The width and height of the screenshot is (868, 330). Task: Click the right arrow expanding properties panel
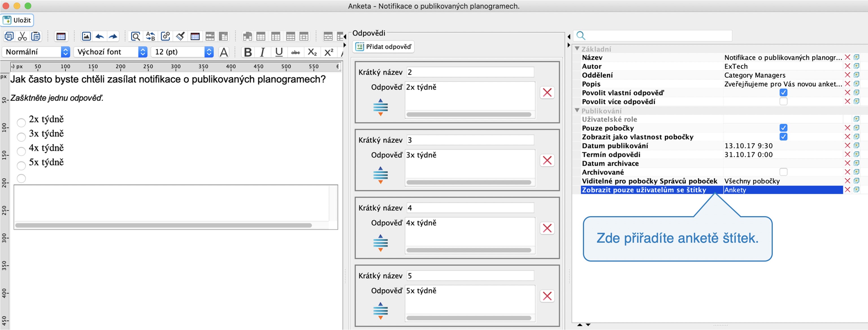[569, 45]
